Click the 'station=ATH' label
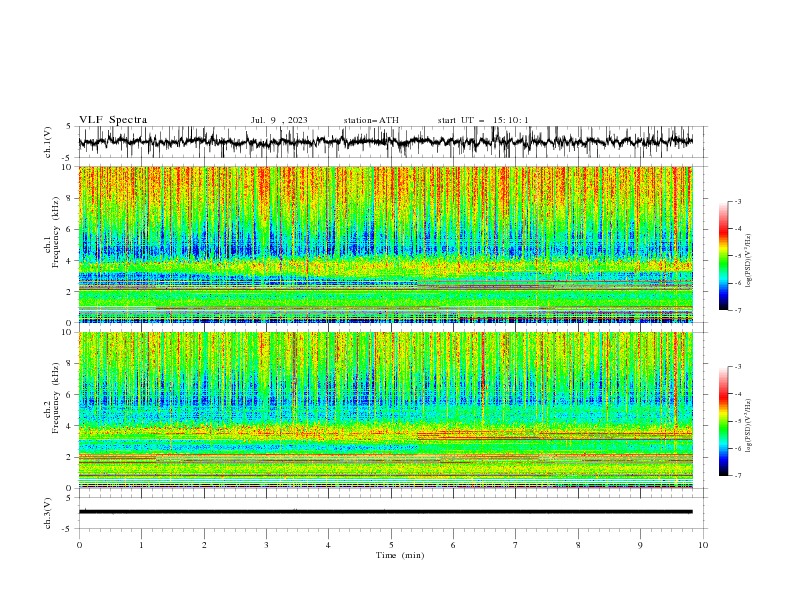Viewport: 792px width, 612px height. pyautogui.click(x=371, y=120)
